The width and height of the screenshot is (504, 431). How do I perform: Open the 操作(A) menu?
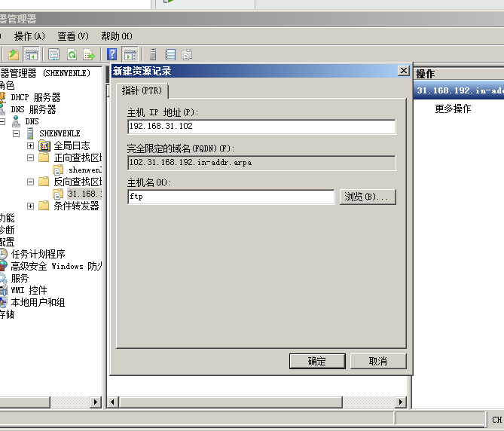pos(29,36)
